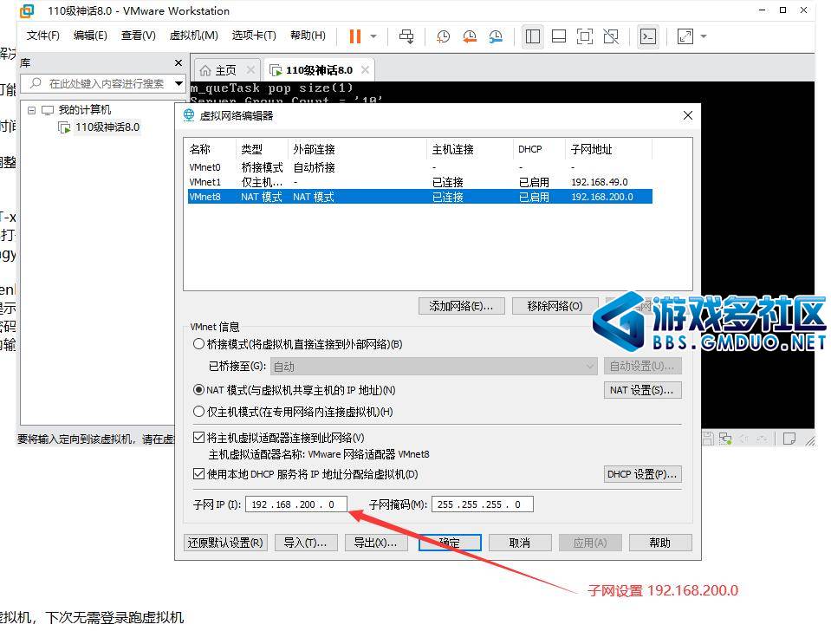Image resolution: width=831 pixels, height=644 pixels.
Task: Click the globe icon of 虚拟网络编辑器 dialog
Action: click(189, 115)
